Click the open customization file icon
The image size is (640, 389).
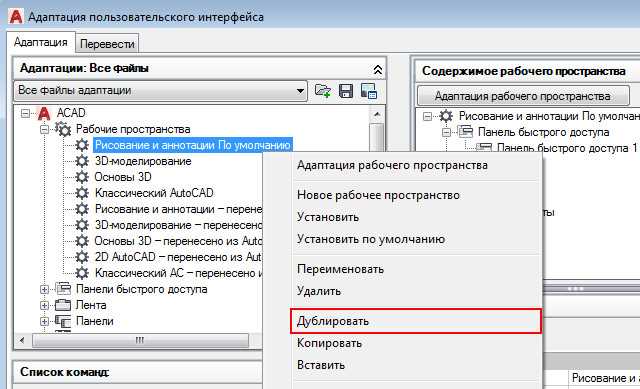tap(322, 91)
